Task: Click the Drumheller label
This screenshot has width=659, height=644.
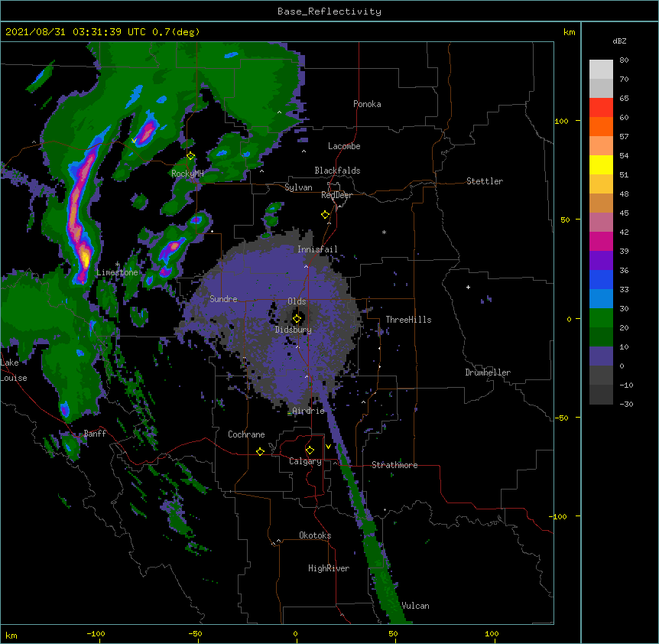Action: point(488,372)
